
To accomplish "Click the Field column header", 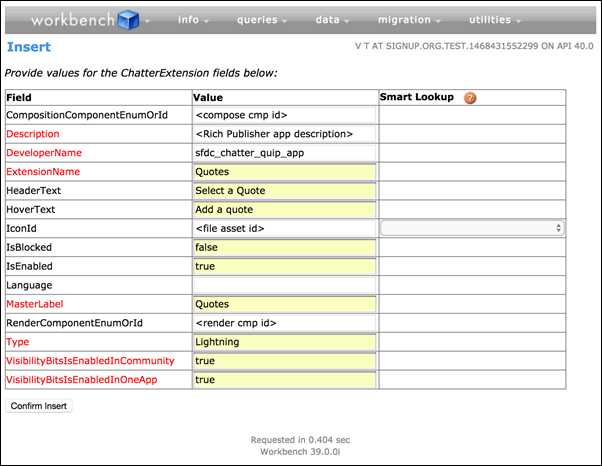I will pyautogui.click(x=19, y=97).
